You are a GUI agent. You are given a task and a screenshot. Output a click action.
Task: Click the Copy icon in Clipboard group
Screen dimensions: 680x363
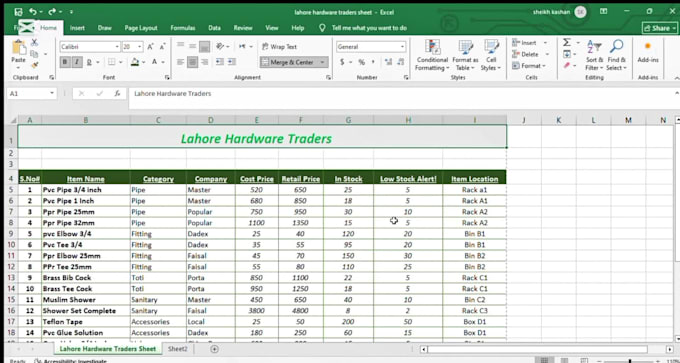(x=34, y=54)
